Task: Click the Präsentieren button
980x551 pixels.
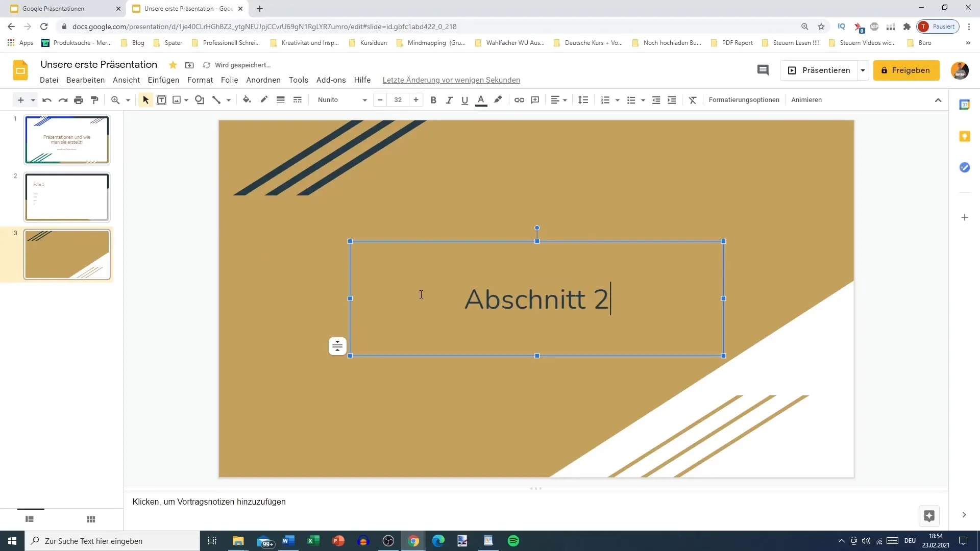Action: point(819,70)
